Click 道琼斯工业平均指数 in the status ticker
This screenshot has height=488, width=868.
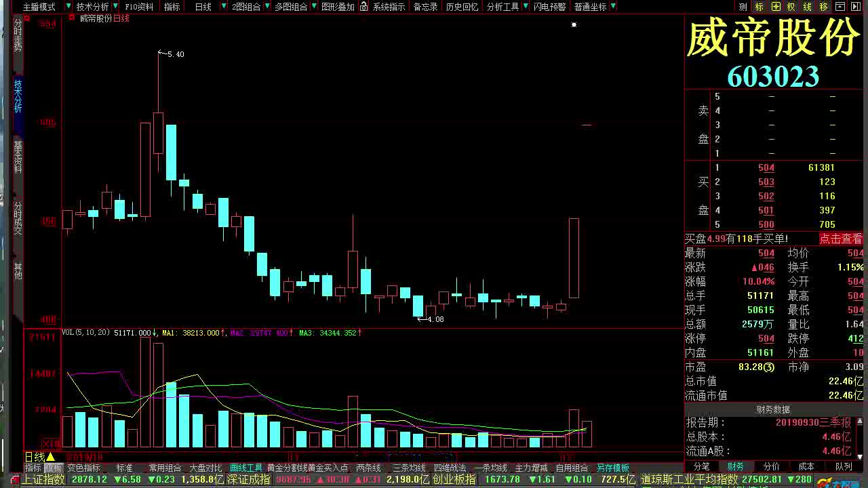(689, 480)
